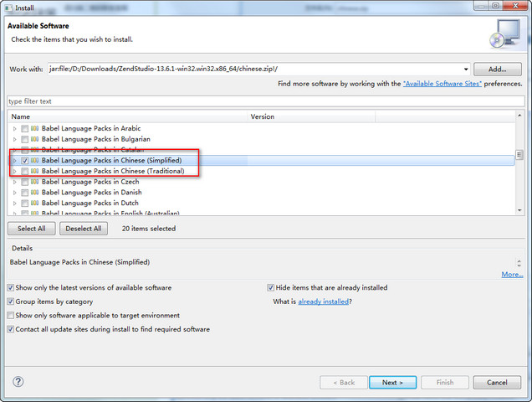Click the help question mark icon

coord(18,382)
